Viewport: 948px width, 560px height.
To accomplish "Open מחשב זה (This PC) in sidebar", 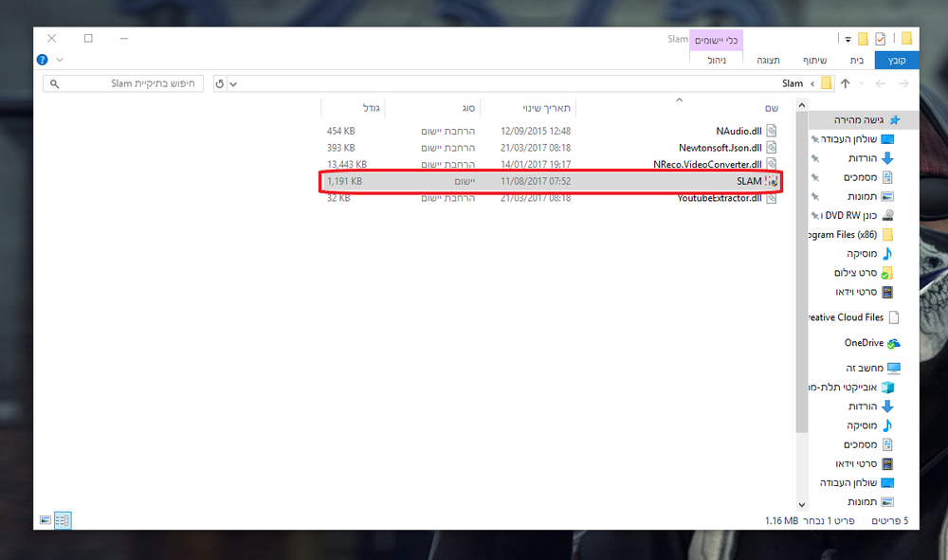I will pyautogui.click(x=866, y=367).
